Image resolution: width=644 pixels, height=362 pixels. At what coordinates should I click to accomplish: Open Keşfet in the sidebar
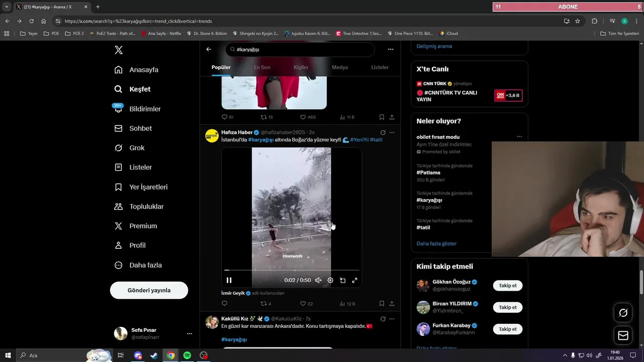click(133, 89)
